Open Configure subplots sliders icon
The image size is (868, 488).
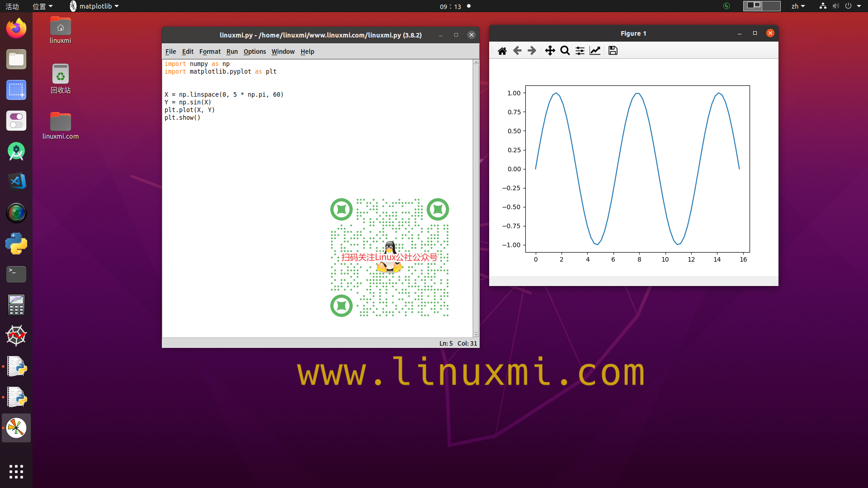[x=580, y=51]
